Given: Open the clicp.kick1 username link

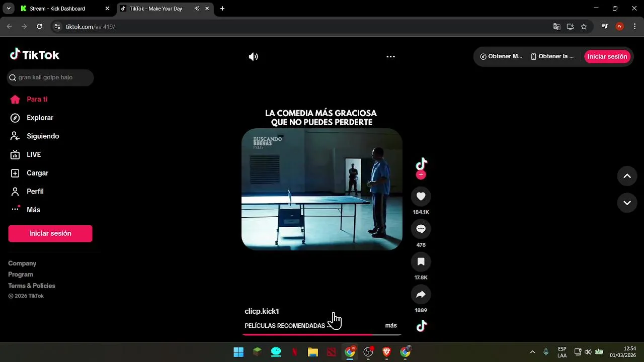Looking at the screenshot, I should point(262,311).
